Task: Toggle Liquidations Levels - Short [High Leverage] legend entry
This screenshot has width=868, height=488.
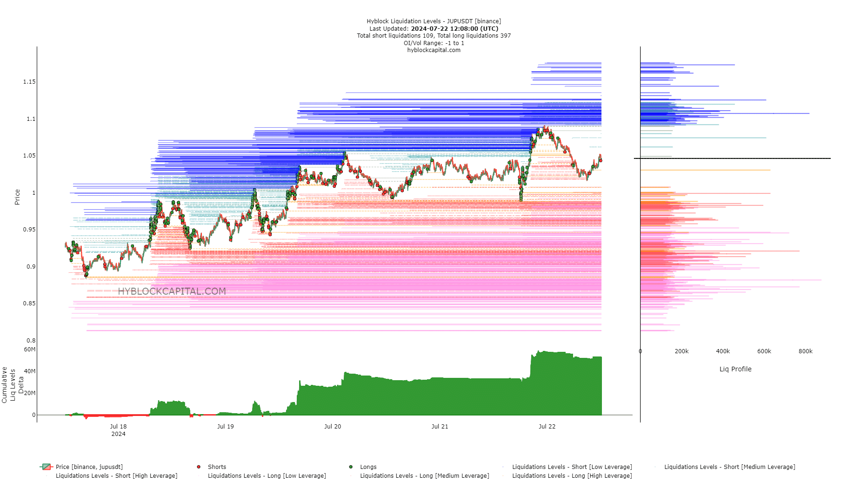Action: [116, 475]
